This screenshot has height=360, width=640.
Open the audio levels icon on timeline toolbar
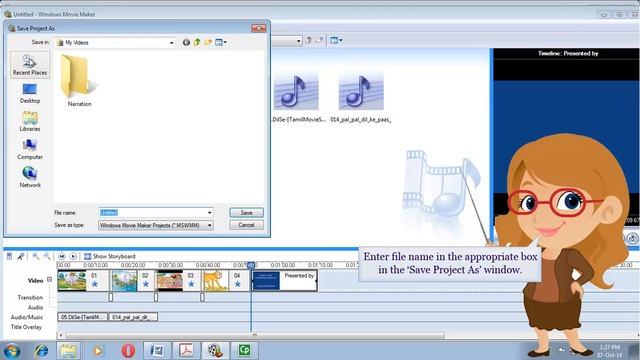[x=9, y=256]
